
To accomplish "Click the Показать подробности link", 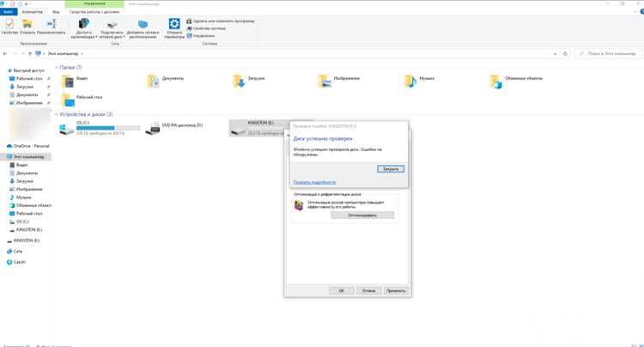I will click(314, 182).
